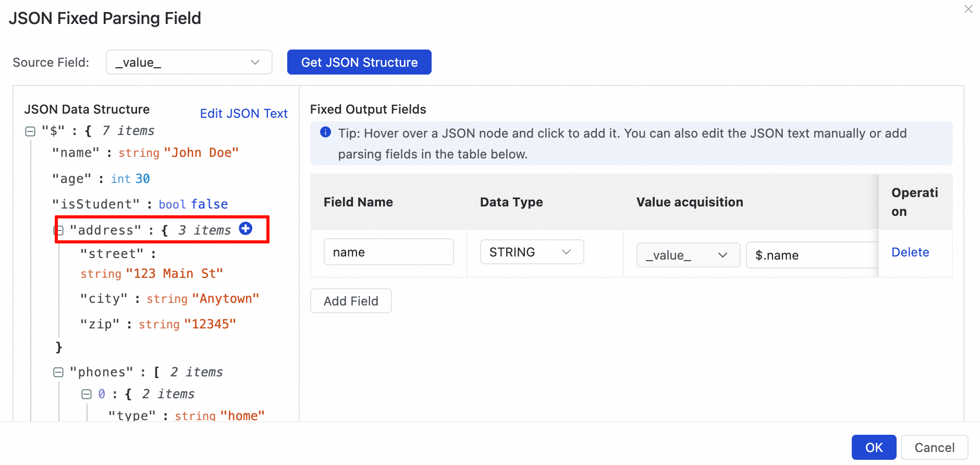Cancel the dialog
The width and height of the screenshot is (980, 465).
[x=934, y=447]
